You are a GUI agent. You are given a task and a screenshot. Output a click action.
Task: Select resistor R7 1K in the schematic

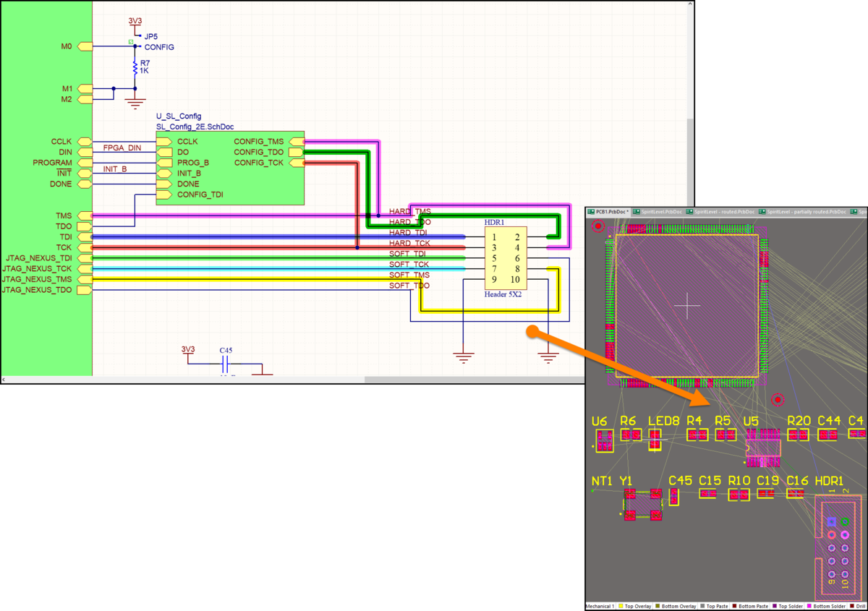point(135,68)
